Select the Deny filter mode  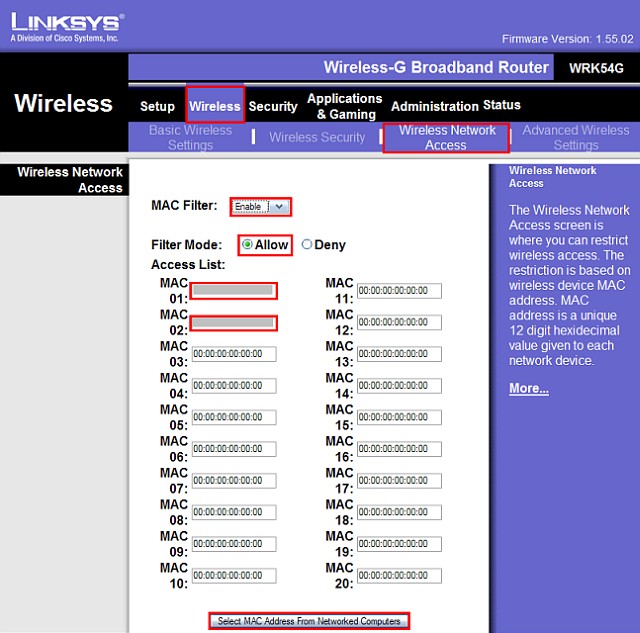307,244
